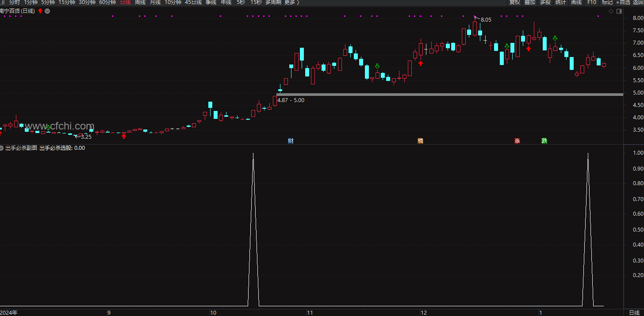Switch to the 10分钟 period
The height and width of the screenshot is (316, 644).
point(173,3)
